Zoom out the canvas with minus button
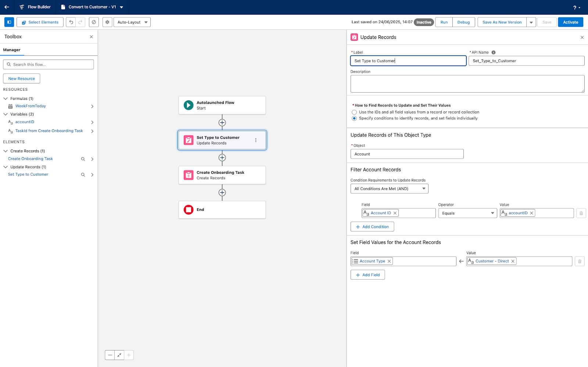 110,355
